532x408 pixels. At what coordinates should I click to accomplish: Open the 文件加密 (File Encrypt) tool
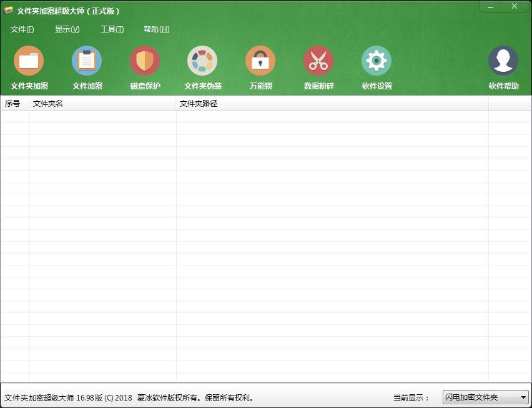(87, 66)
